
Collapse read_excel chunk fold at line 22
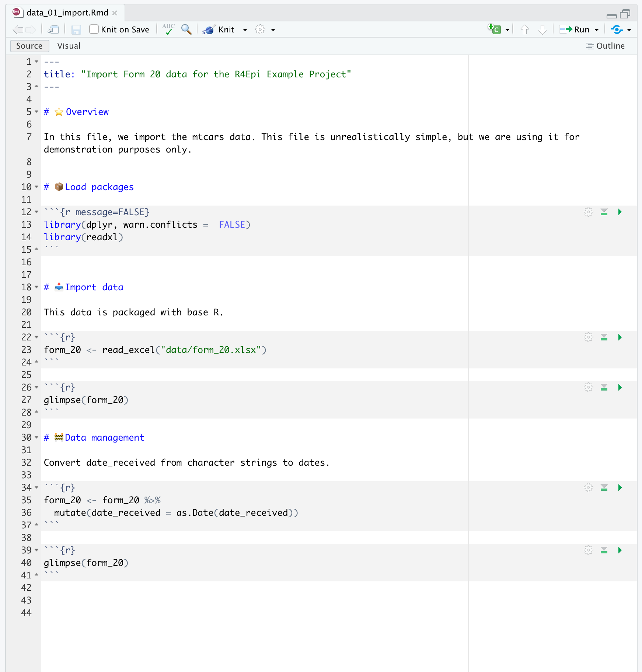click(36, 337)
